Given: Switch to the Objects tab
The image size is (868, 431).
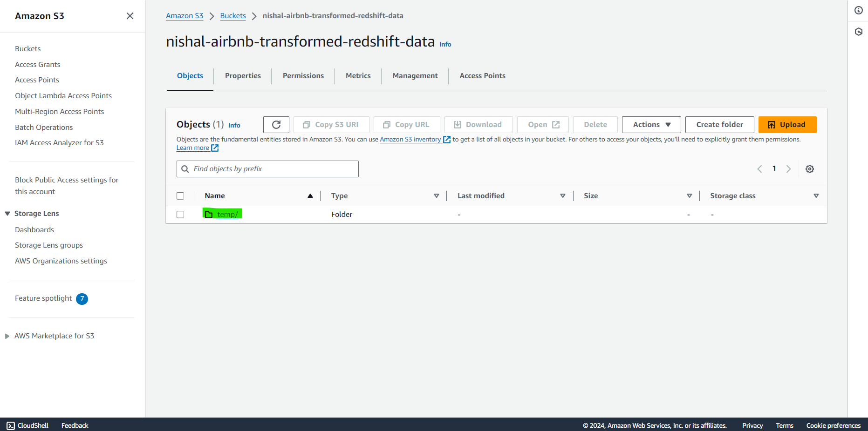Looking at the screenshot, I should click(x=190, y=76).
